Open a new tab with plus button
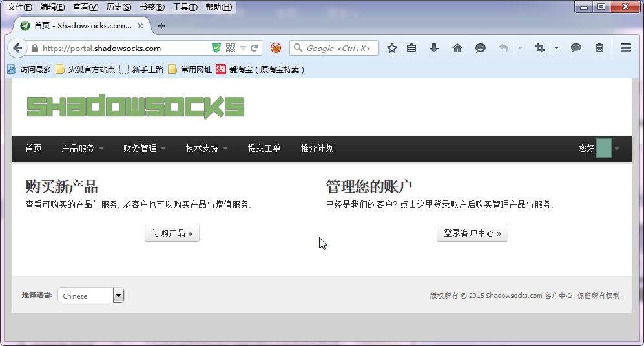Viewport: 644px width, 346px height. pyautogui.click(x=161, y=26)
